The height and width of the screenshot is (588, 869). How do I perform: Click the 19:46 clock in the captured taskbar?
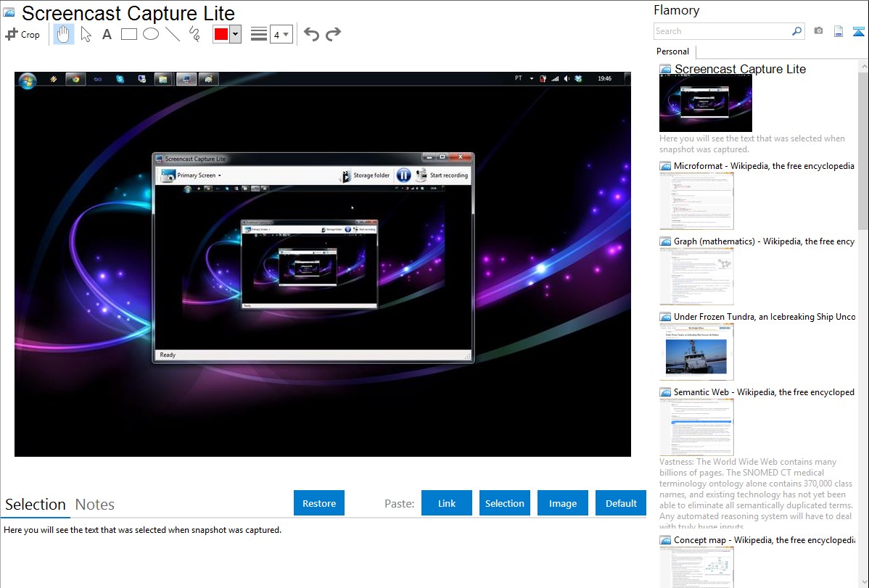coord(605,79)
